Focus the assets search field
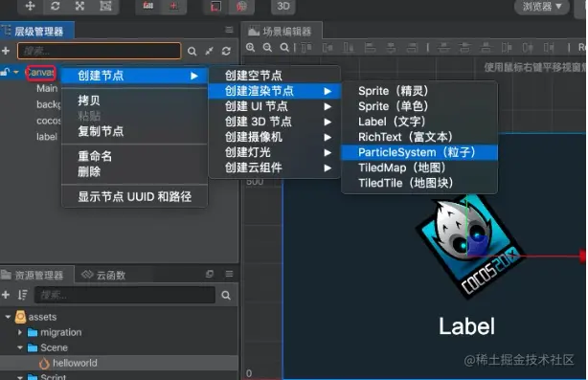Viewport: 588px width, 380px height. coord(124,295)
